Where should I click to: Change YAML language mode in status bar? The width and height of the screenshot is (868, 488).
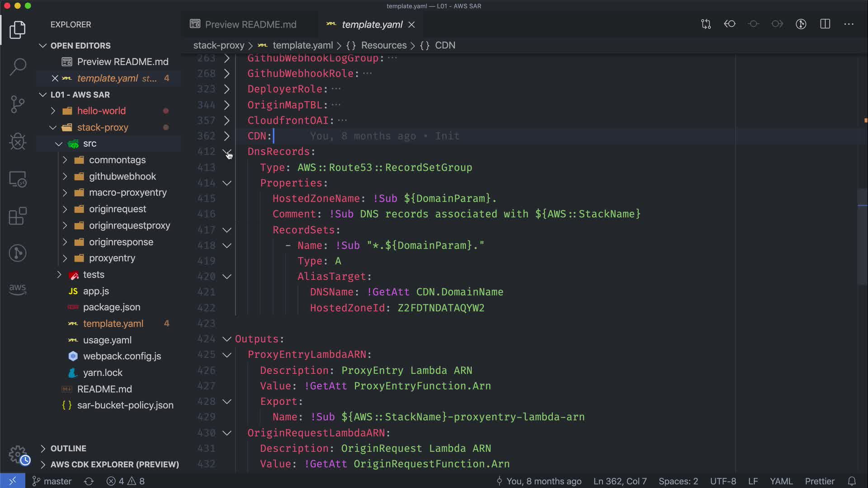pos(781,481)
